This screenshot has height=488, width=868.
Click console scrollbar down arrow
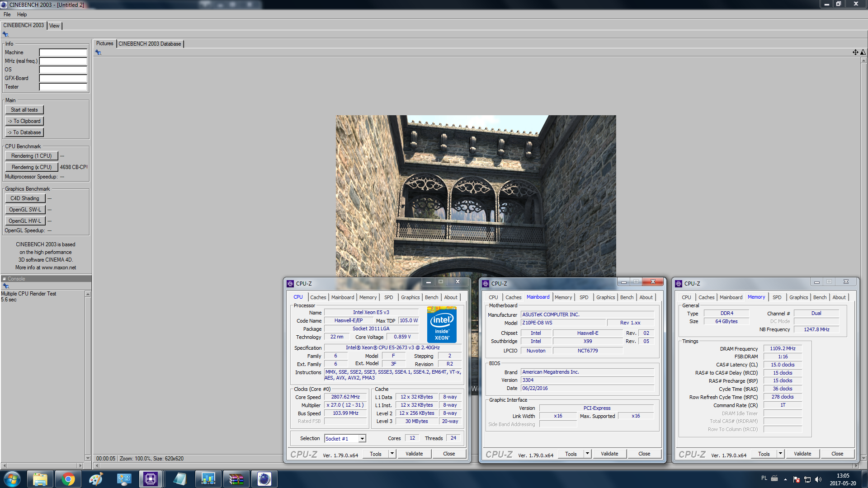coord(88,458)
